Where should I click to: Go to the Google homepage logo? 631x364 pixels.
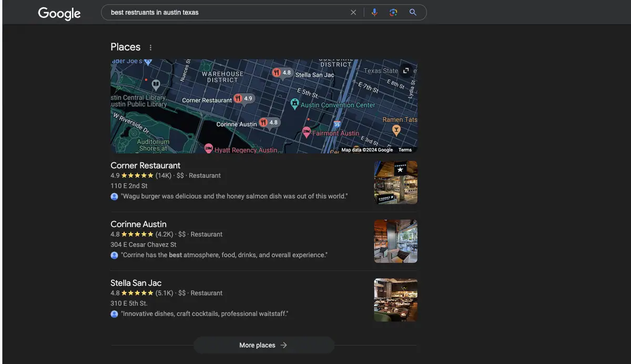pyautogui.click(x=59, y=13)
